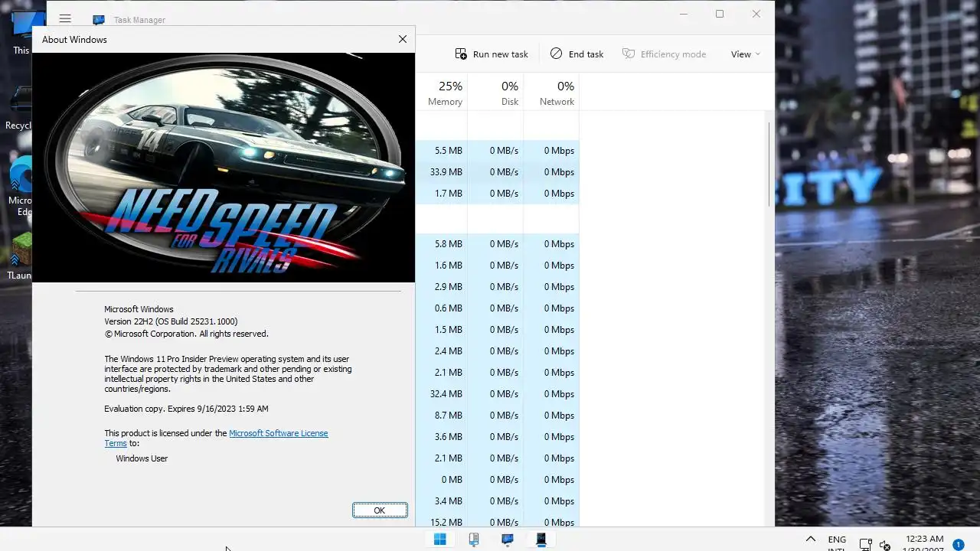
Task: Select the 32.4 MB memory cell
Action: 442,394
